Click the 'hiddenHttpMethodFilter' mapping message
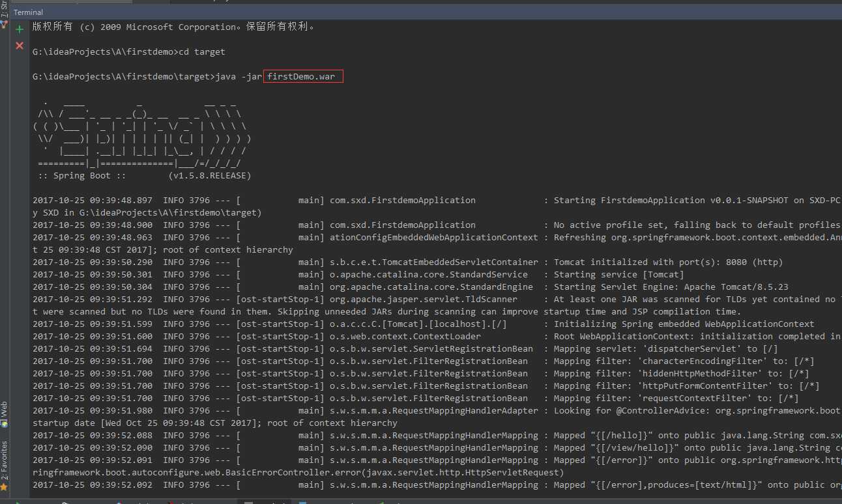 682,374
